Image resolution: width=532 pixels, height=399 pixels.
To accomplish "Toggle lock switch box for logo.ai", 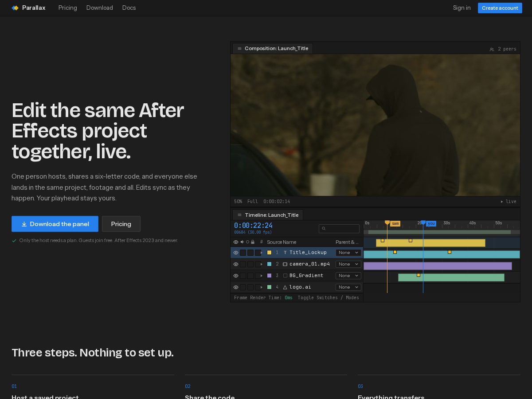I will (258, 287).
